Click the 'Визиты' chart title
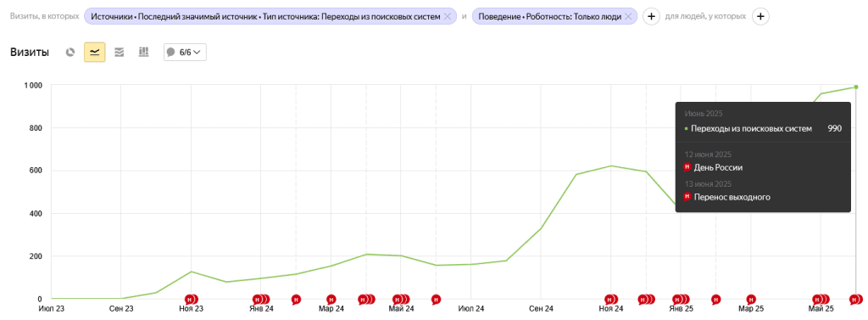This screenshot has width=868, height=320. point(30,52)
